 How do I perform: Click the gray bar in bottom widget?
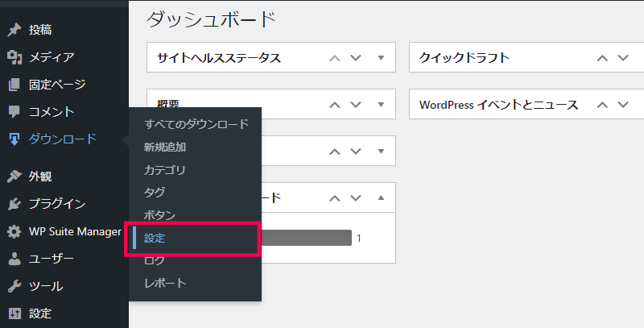[x=307, y=238]
